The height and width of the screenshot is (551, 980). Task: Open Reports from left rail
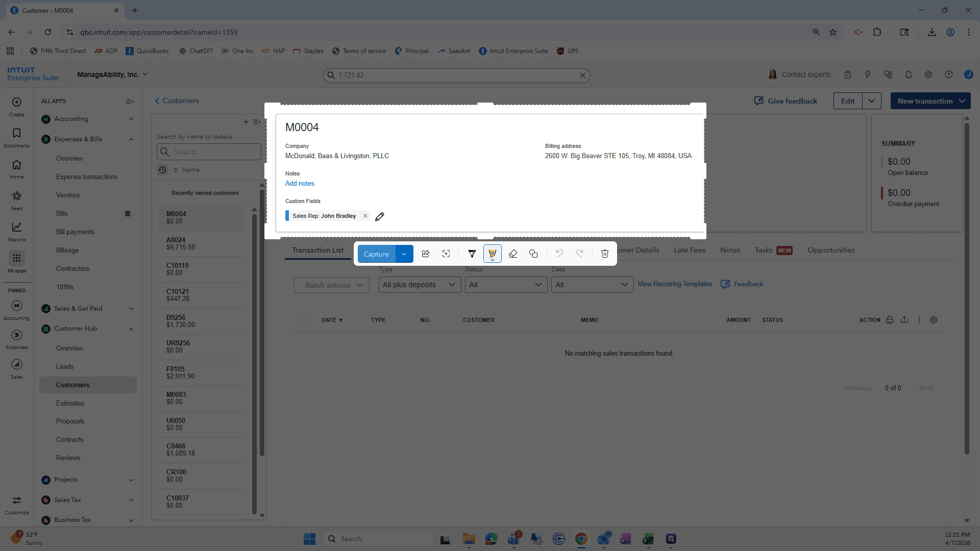[x=17, y=231]
